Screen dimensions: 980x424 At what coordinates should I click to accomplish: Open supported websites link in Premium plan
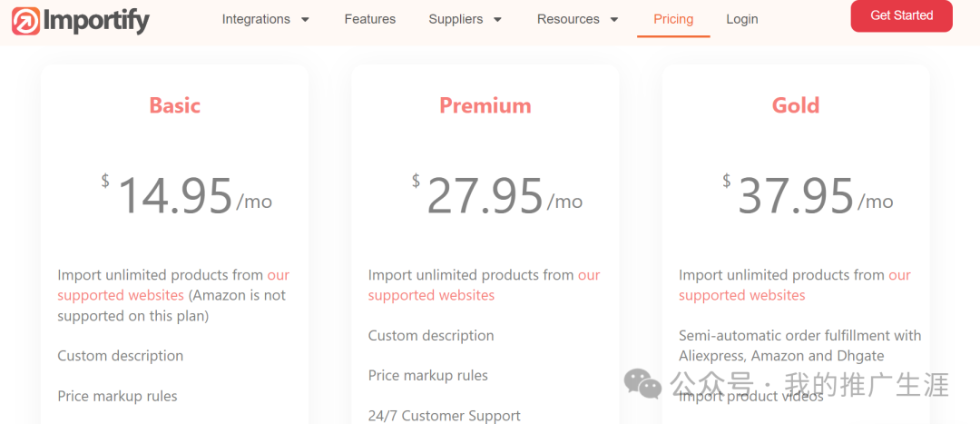point(431,295)
